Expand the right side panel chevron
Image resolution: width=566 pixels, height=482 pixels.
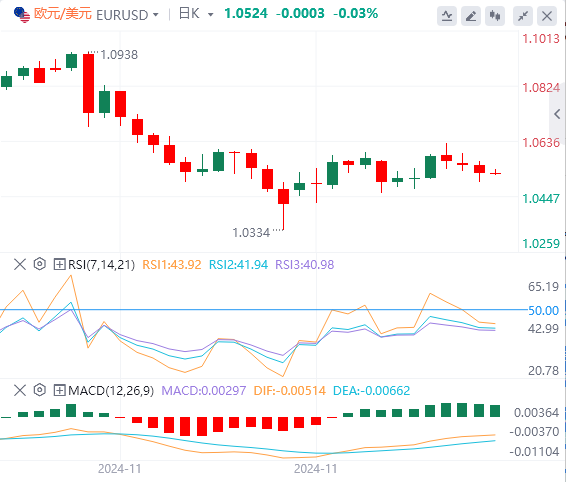557,114
